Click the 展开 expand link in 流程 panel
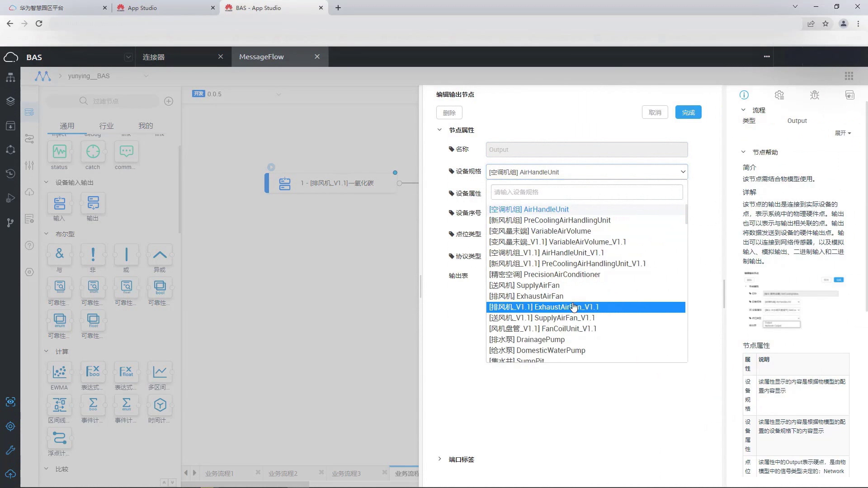The image size is (868, 488). [843, 133]
